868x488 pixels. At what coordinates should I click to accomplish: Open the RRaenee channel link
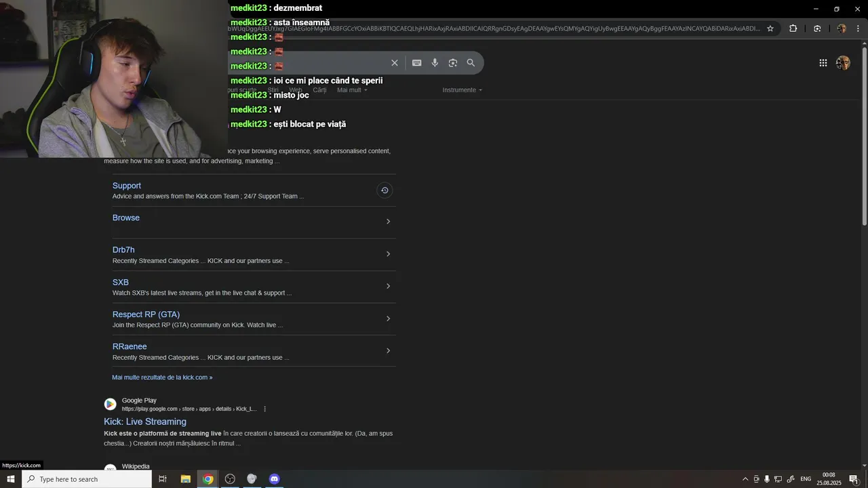point(130,346)
